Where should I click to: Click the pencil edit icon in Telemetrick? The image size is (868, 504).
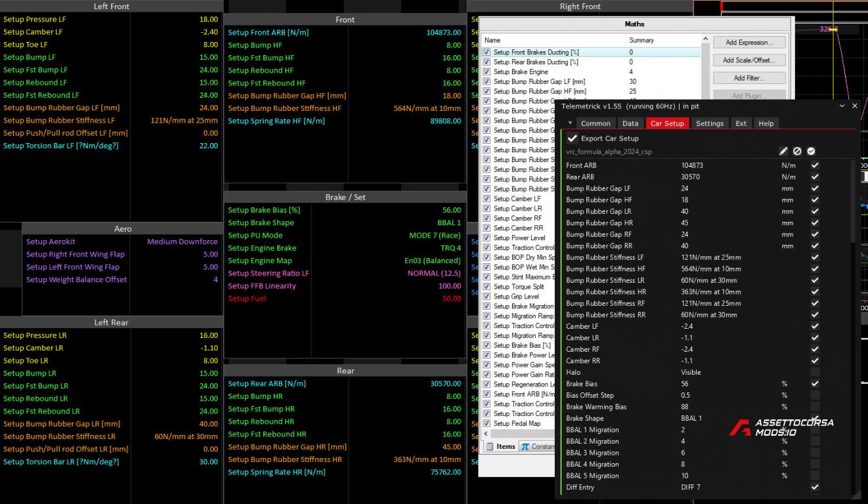[783, 152]
